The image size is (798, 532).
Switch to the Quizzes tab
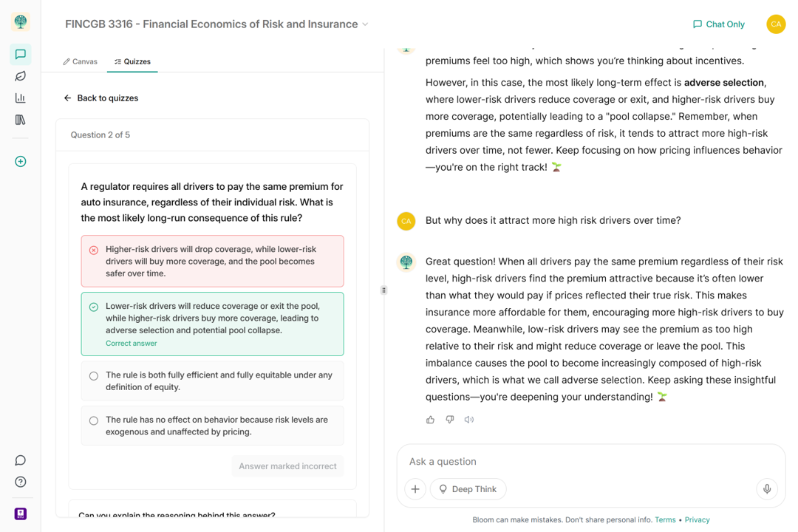point(133,62)
